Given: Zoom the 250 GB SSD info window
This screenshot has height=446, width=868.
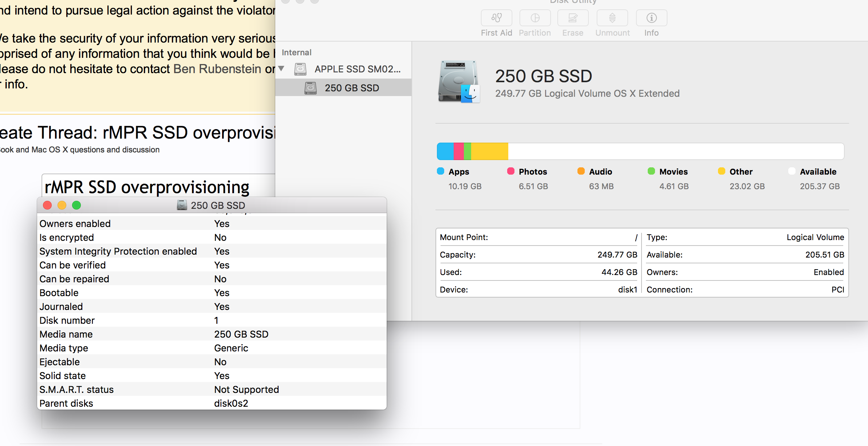Looking at the screenshot, I should pos(76,205).
